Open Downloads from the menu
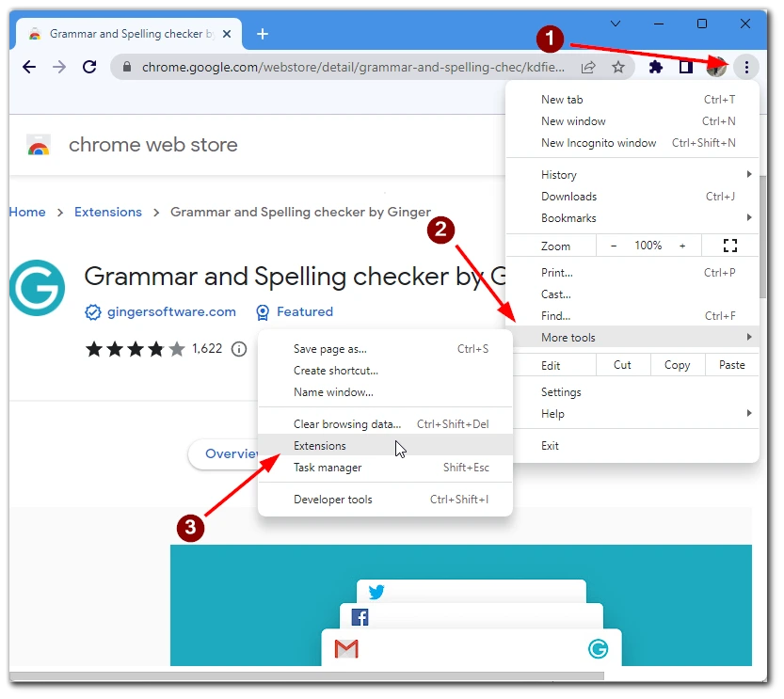The width and height of the screenshot is (784, 699). [x=632, y=197]
